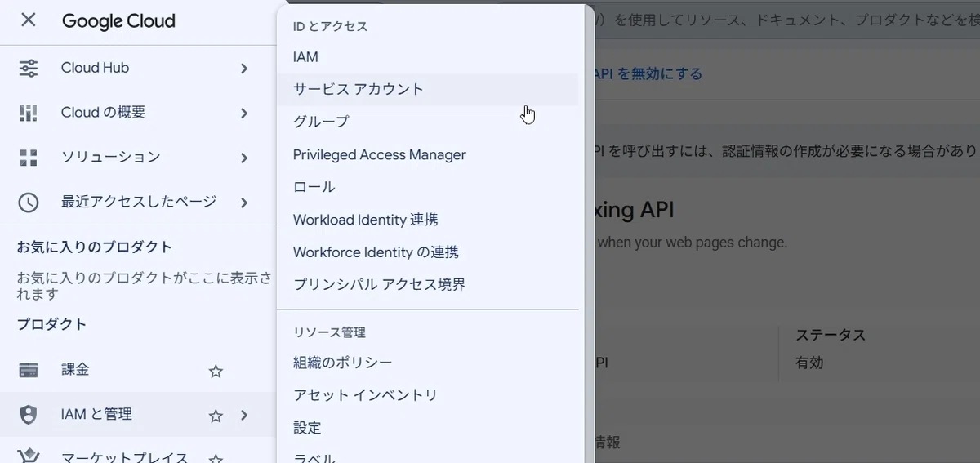The image size is (980, 463).
Task: Expand the Cloud Hub submenu chevron
Action: click(x=243, y=69)
